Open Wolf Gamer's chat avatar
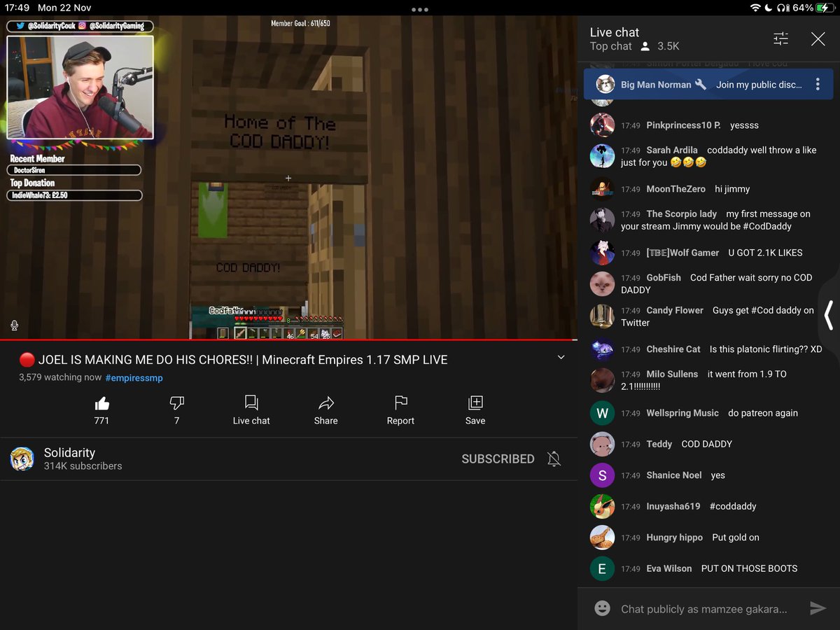 (x=602, y=253)
